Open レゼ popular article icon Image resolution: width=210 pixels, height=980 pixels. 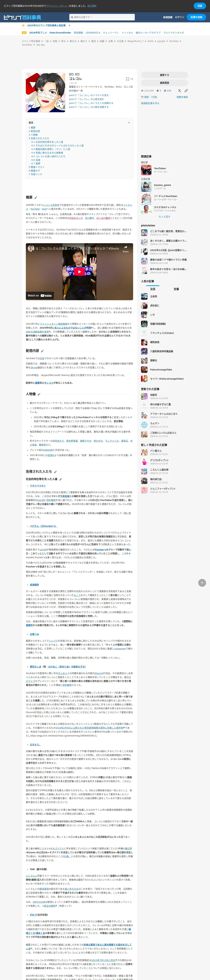[x=144, y=315]
